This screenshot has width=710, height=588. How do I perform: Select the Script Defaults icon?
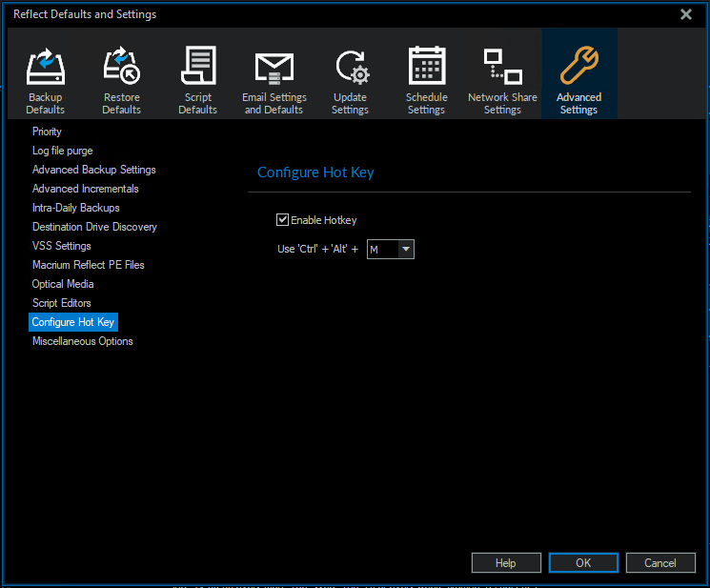pyautogui.click(x=198, y=66)
